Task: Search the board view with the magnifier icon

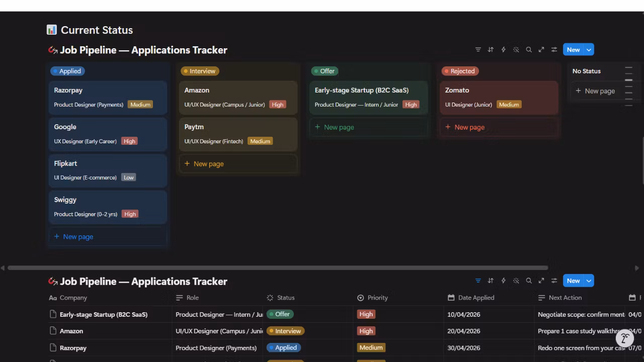Action: tap(529, 50)
